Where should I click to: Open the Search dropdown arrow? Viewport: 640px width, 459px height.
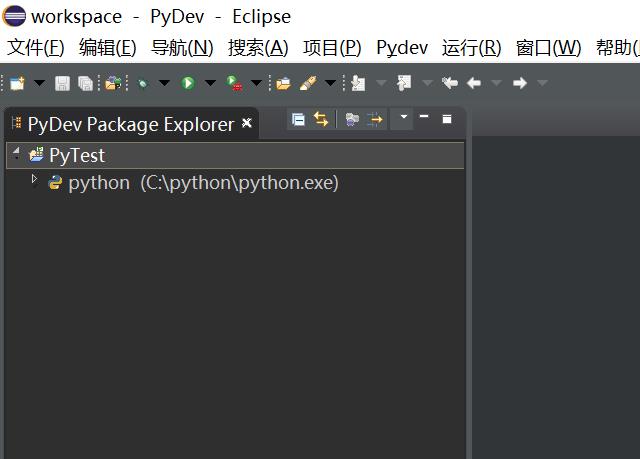click(x=330, y=83)
